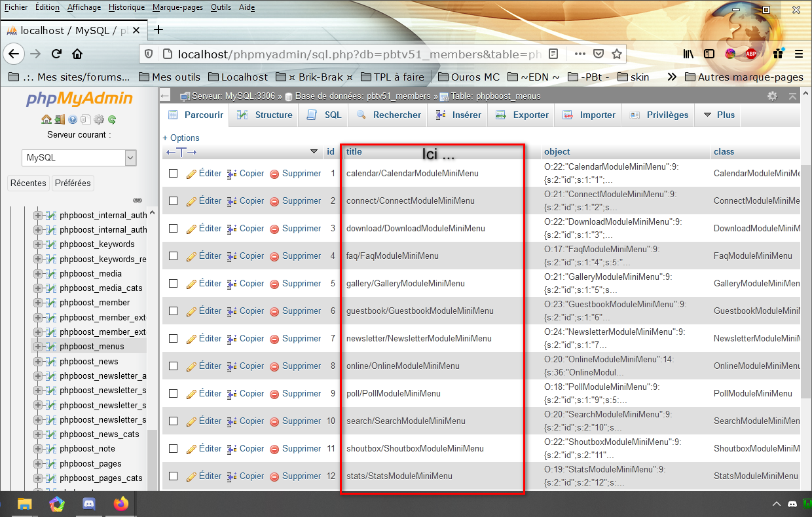The height and width of the screenshot is (517, 812).
Task: Click the logout door icon in sidebar
Action: pyautogui.click(x=60, y=120)
